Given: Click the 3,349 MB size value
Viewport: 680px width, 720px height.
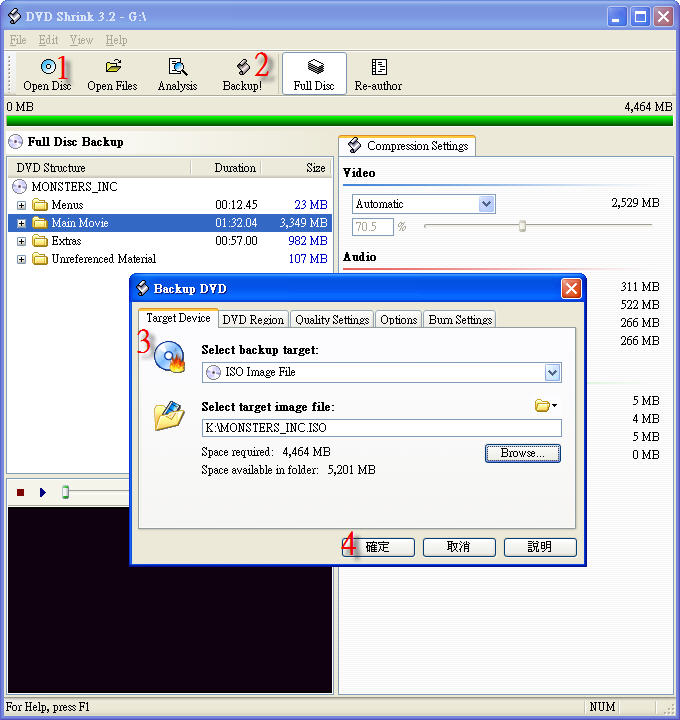Looking at the screenshot, I should 303,223.
